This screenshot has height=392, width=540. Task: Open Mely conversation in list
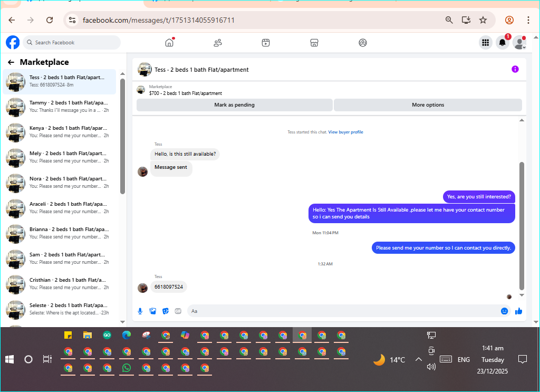click(59, 158)
